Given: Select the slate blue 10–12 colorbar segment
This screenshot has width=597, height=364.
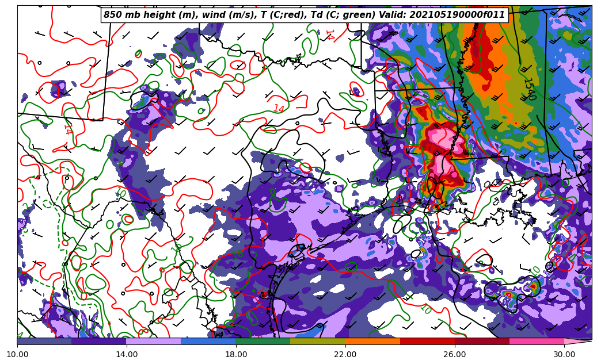Looking at the screenshot, I should [x=44, y=341].
